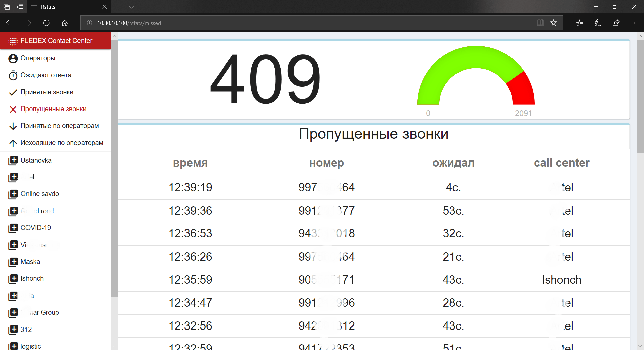
Task: Expand the queue ending in 'ar Group'
Action: pyautogui.click(x=13, y=313)
